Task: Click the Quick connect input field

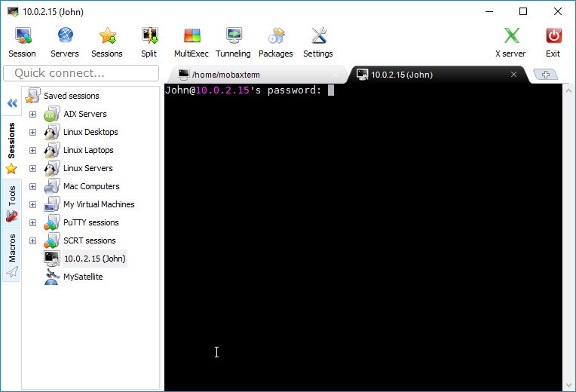Action: click(x=81, y=73)
